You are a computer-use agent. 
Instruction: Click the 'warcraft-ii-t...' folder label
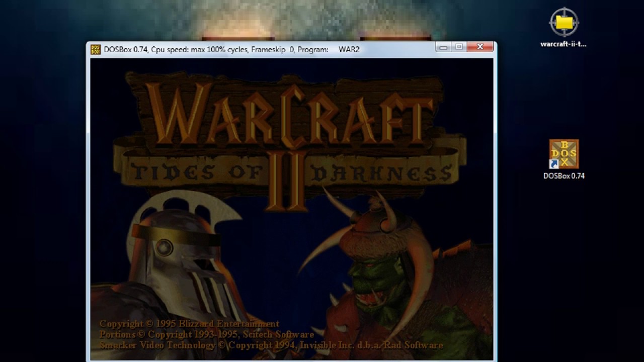(x=563, y=44)
